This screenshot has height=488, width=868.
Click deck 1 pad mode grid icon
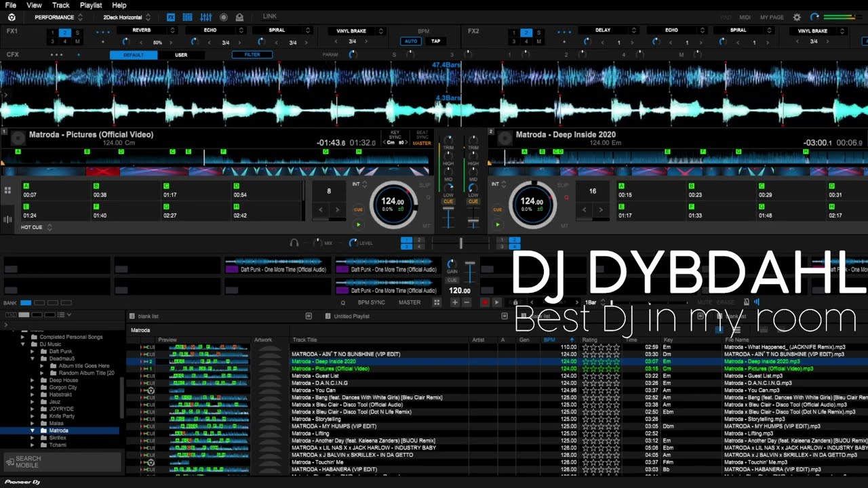click(x=7, y=190)
